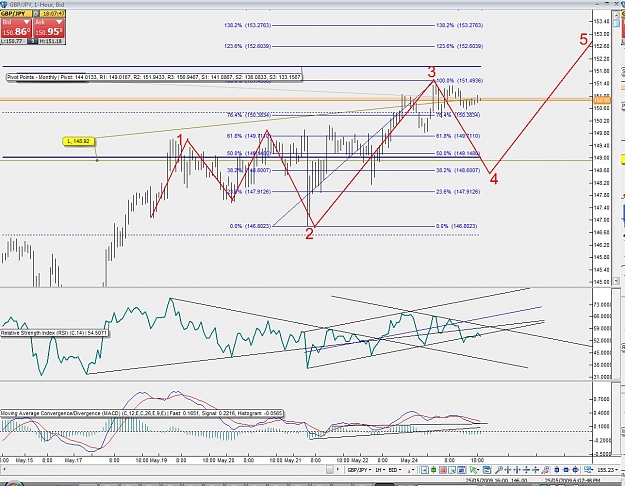Image resolution: width=625 pixels, height=486 pixels.
Task: Click the chart shift toolbar icon
Action: (425, 470)
